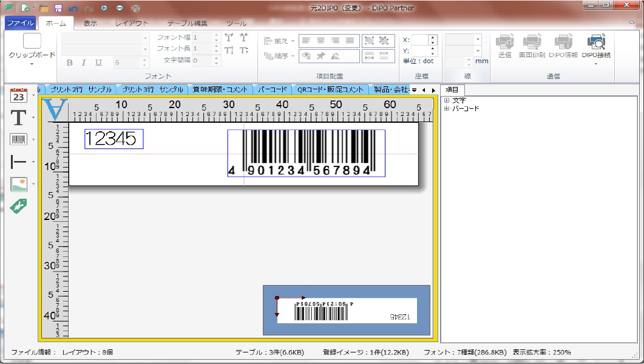
Task: Open the ファイル menu
Action: coord(21,23)
